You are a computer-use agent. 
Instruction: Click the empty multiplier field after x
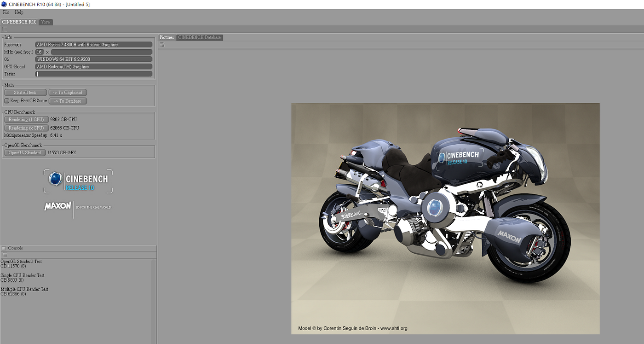[x=101, y=52]
